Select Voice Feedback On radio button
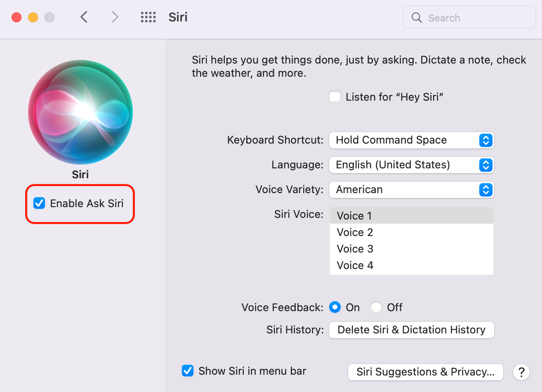Viewport: 542px width, 392px height. point(335,307)
